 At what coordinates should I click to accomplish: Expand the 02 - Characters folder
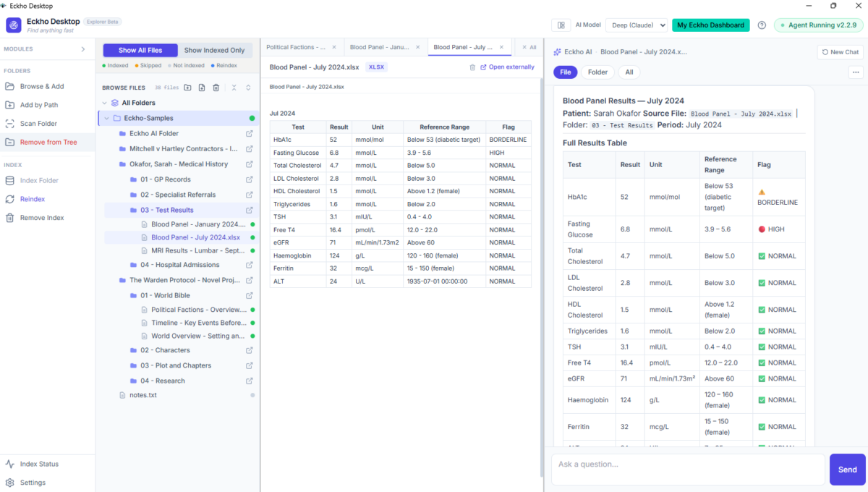[x=166, y=350]
